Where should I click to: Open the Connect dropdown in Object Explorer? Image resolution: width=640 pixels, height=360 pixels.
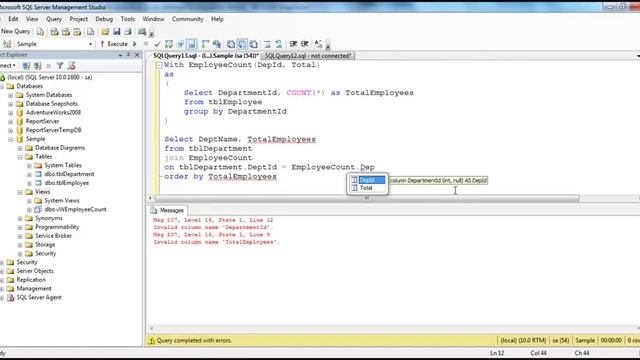[x=8, y=66]
